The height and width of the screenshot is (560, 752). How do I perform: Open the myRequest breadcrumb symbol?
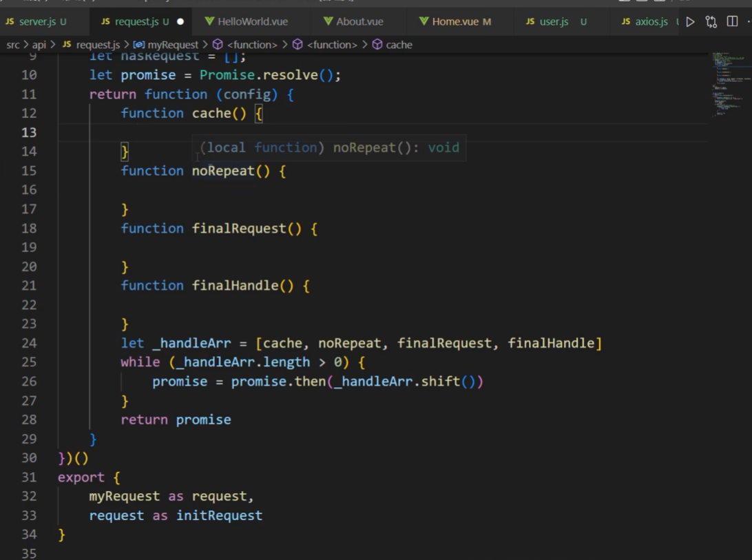coord(166,45)
